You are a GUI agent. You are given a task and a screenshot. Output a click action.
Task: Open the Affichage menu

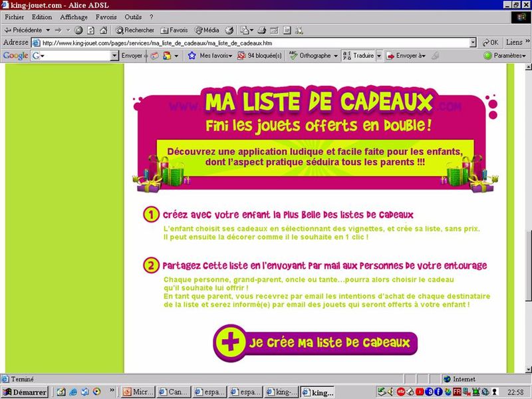coord(74,17)
